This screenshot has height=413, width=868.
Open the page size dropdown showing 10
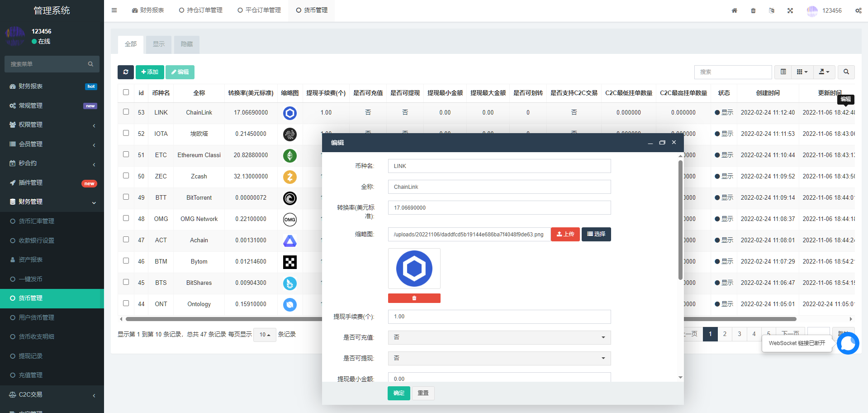pos(265,335)
